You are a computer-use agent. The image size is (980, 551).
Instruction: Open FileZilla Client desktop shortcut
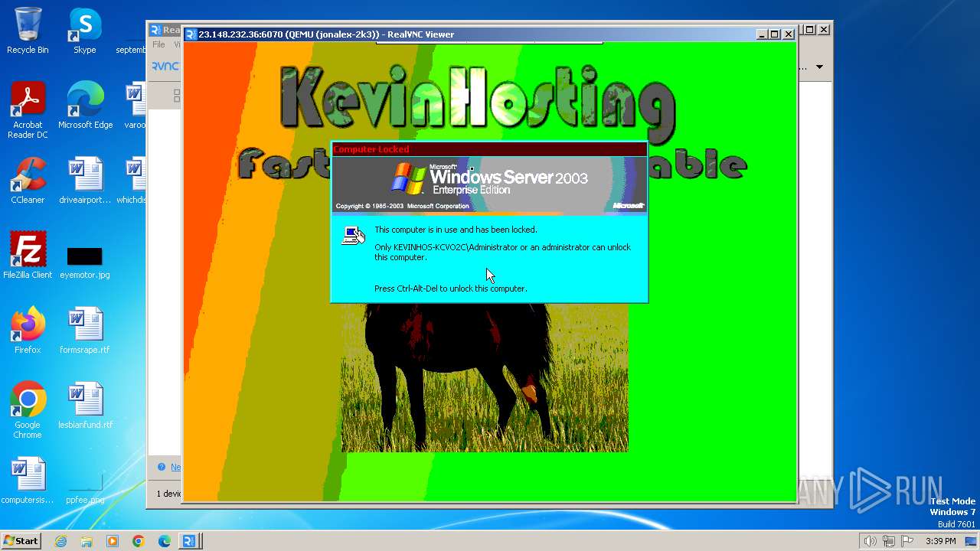click(28, 256)
